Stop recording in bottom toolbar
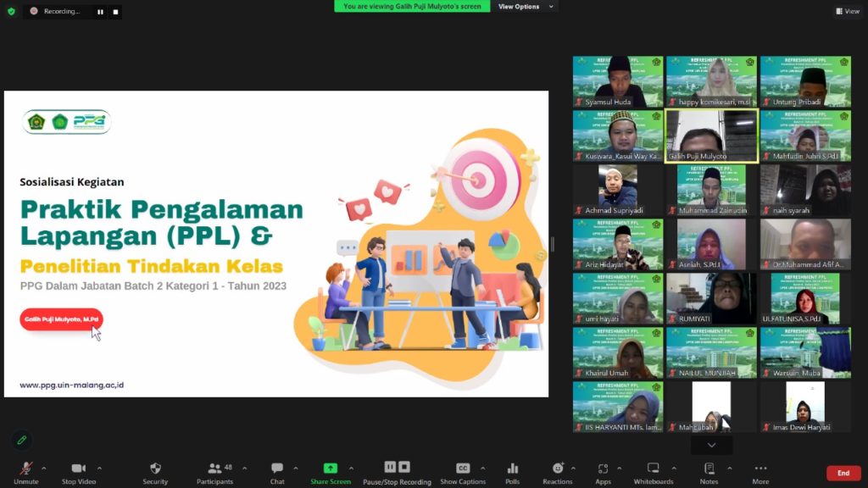Viewport: 868px width, 488px height. pyautogui.click(x=404, y=467)
